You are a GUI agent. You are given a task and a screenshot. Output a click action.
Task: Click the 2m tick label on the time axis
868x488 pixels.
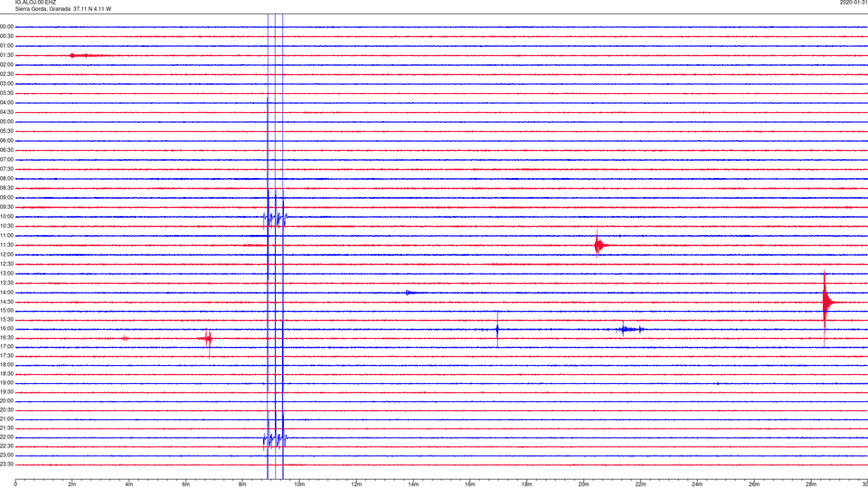click(72, 484)
